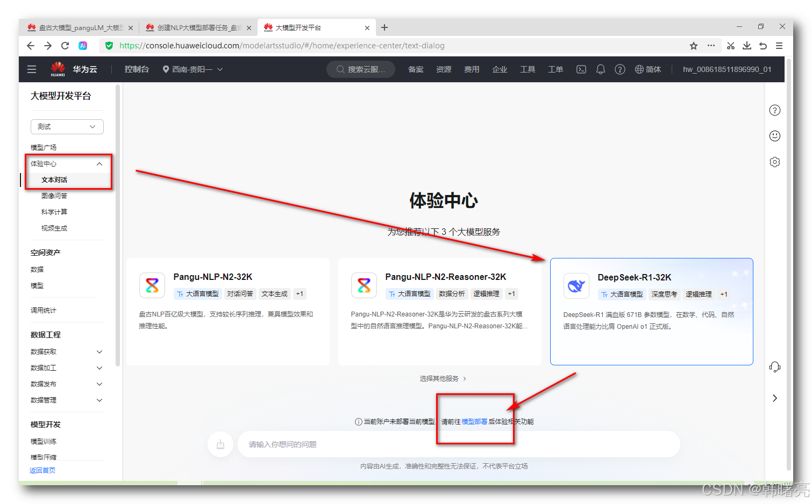Click the undo restore tab icon
This screenshot has width=812, height=504.
[x=763, y=46]
